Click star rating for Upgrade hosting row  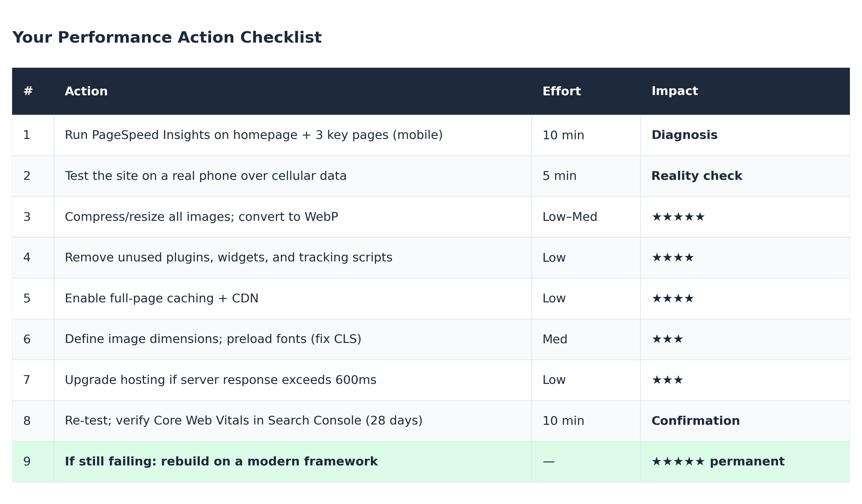667,380
